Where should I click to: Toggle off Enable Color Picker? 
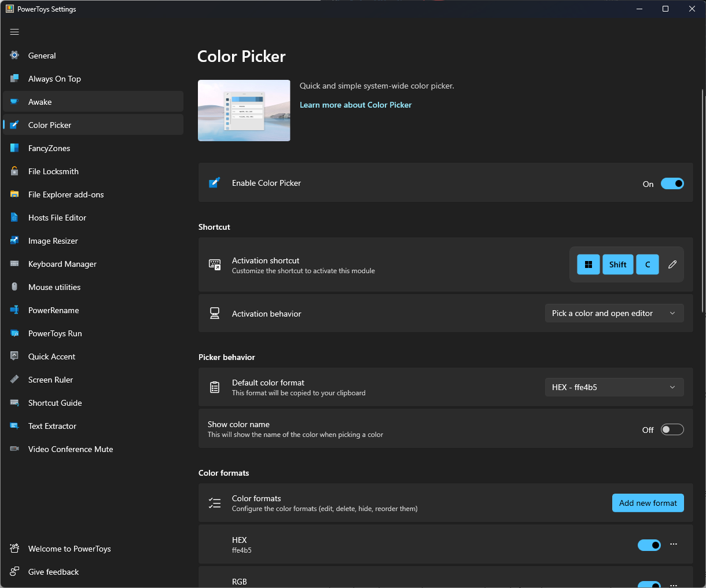coord(672,183)
